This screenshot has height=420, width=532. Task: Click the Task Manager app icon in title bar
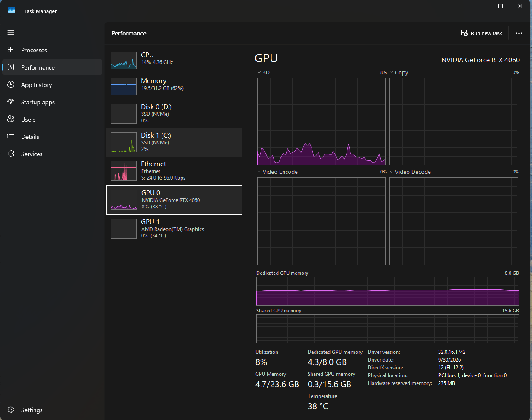[x=12, y=11]
